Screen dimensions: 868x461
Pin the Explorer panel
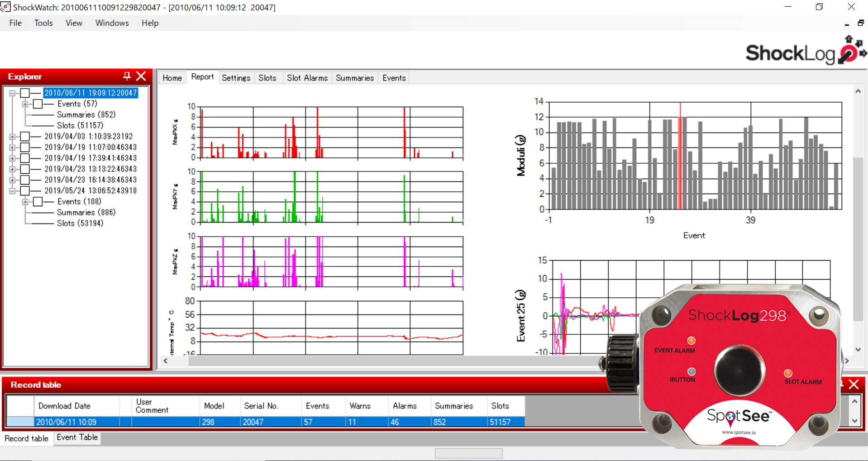[x=127, y=76]
